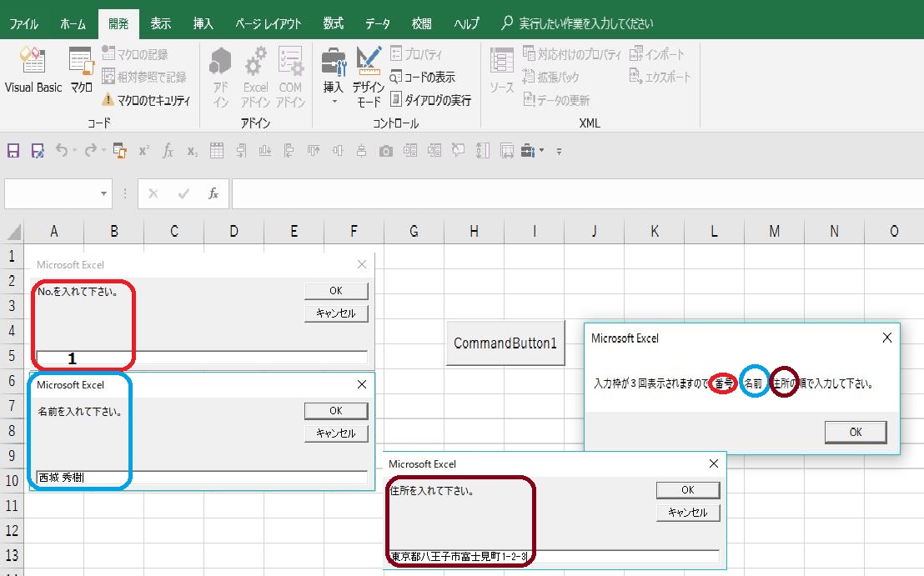Open Customize Quick Access Toolbar menu
Screen dimensions: 924x576
[560, 152]
